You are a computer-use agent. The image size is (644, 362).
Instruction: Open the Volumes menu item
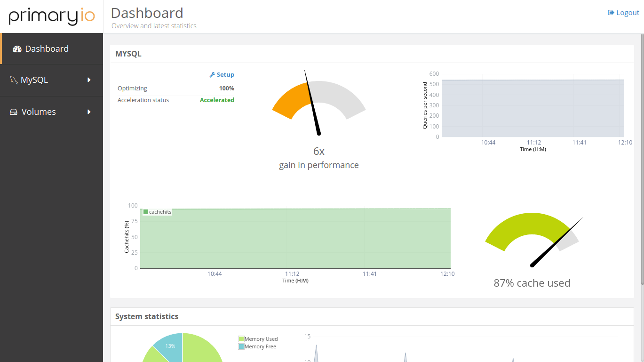[52, 112]
